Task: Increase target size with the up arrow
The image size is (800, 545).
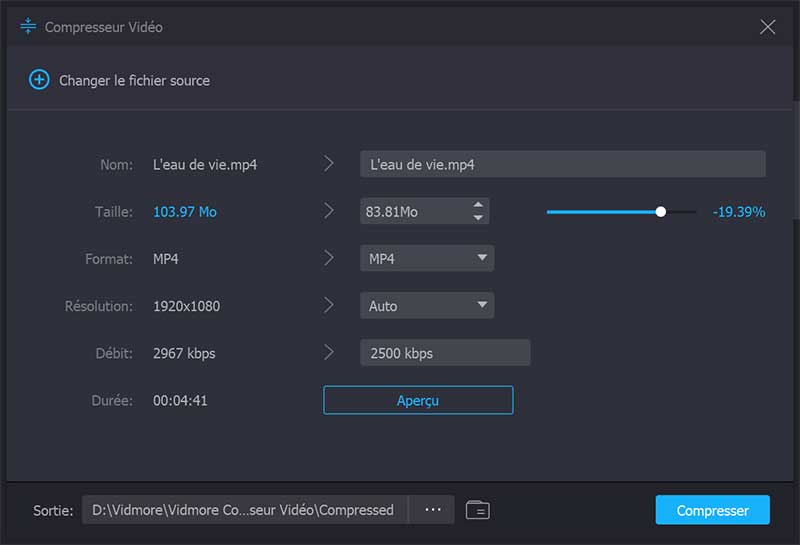Action: click(x=478, y=205)
